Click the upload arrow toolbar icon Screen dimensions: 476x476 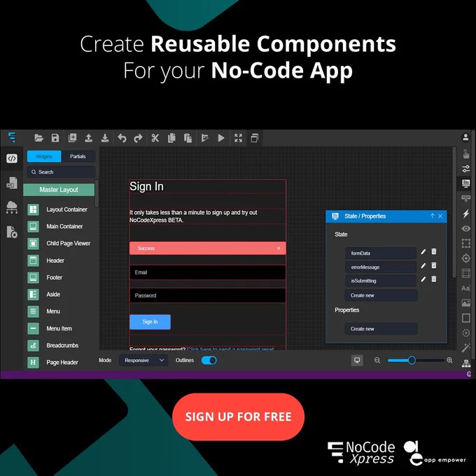pyautogui.click(x=89, y=138)
